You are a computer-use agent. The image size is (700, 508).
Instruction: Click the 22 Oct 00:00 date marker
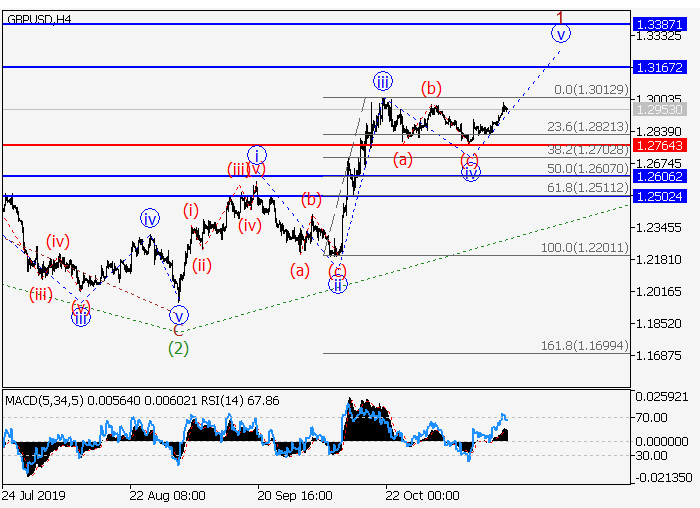422,495
